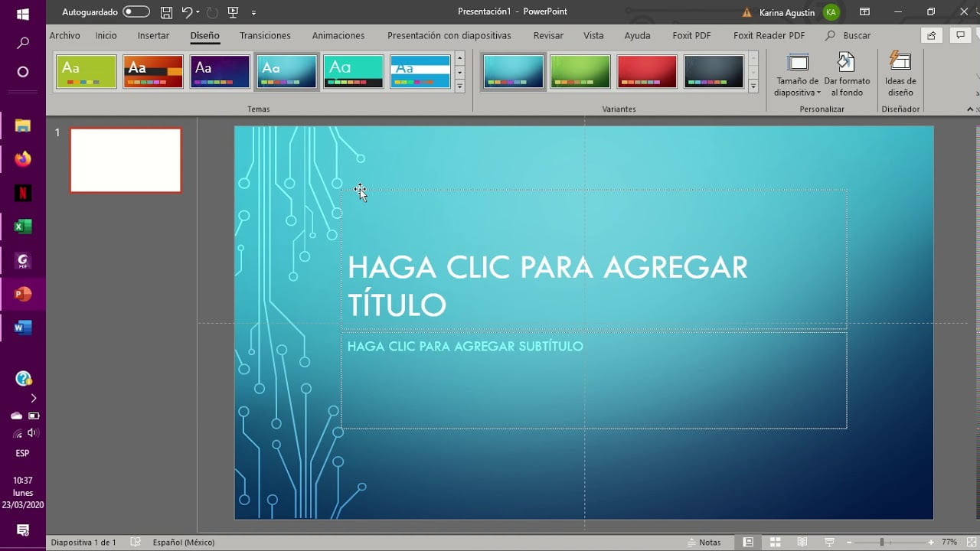Switch to Slide Sorter view icon
Screen dimensions: 980x551
pyautogui.click(x=775, y=542)
